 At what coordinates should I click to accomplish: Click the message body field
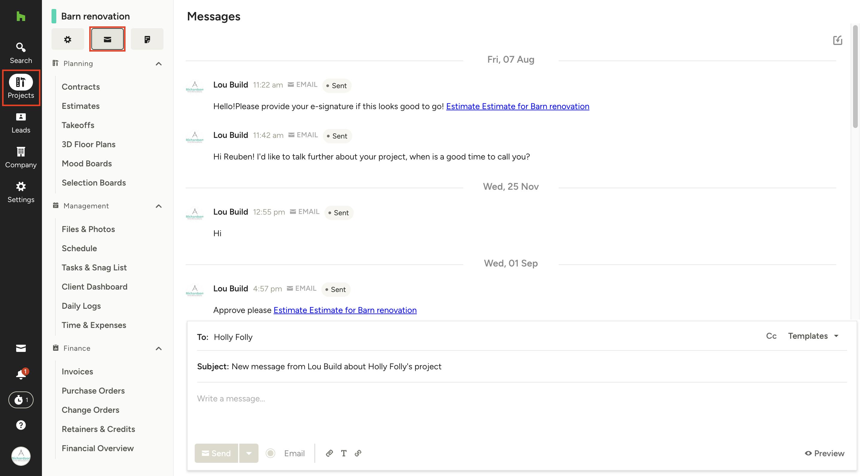point(522,411)
